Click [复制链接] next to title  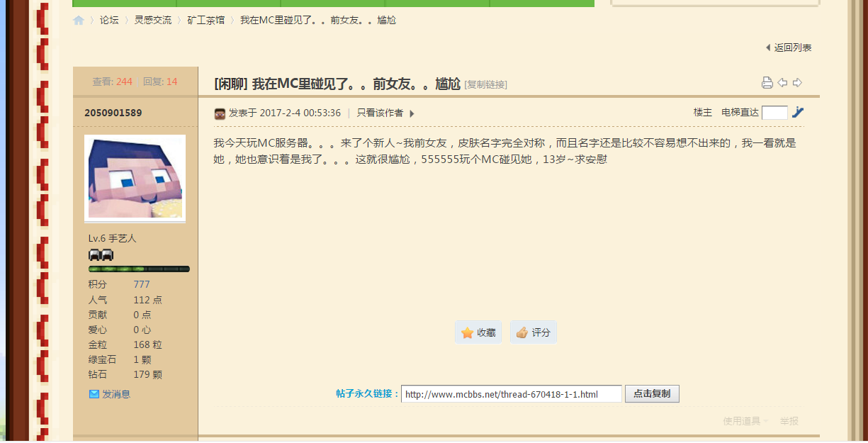point(485,85)
